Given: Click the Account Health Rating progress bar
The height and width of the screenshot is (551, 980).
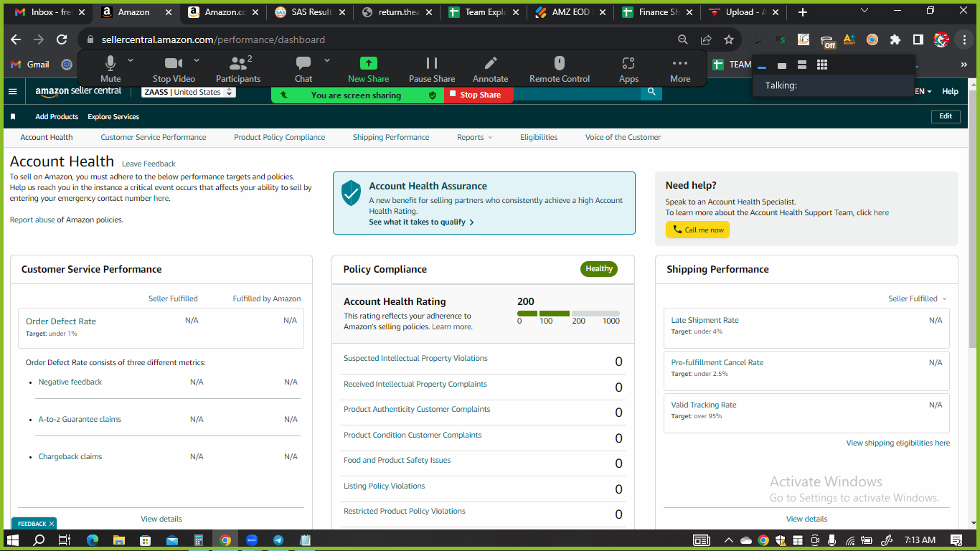Looking at the screenshot, I should click(568, 314).
